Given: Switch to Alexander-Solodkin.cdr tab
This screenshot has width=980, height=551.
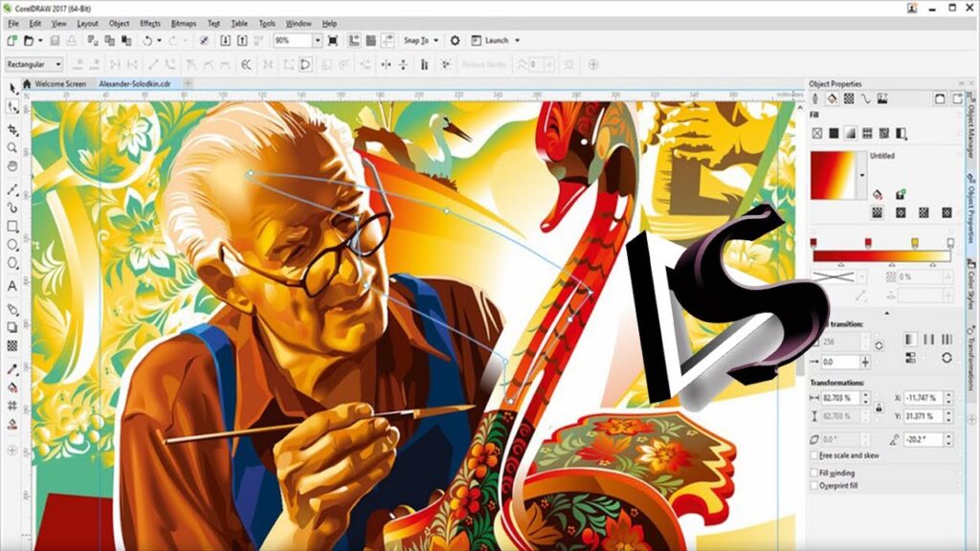Looking at the screenshot, I should (x=135, y=84).
